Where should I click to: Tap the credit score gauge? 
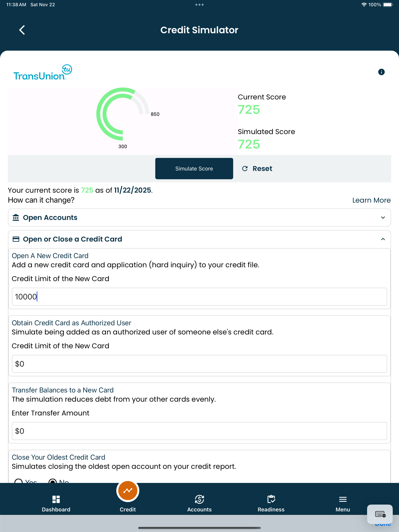(x=123, y=114)
